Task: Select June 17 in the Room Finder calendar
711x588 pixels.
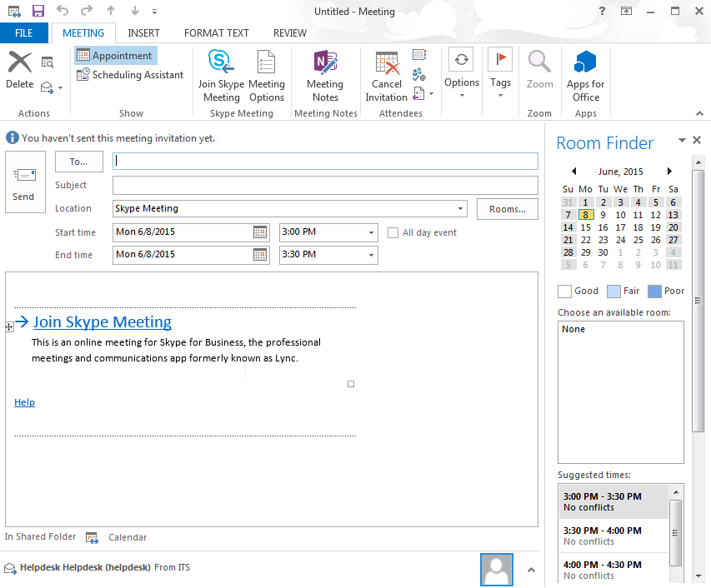Action: [x=620, y=227]
